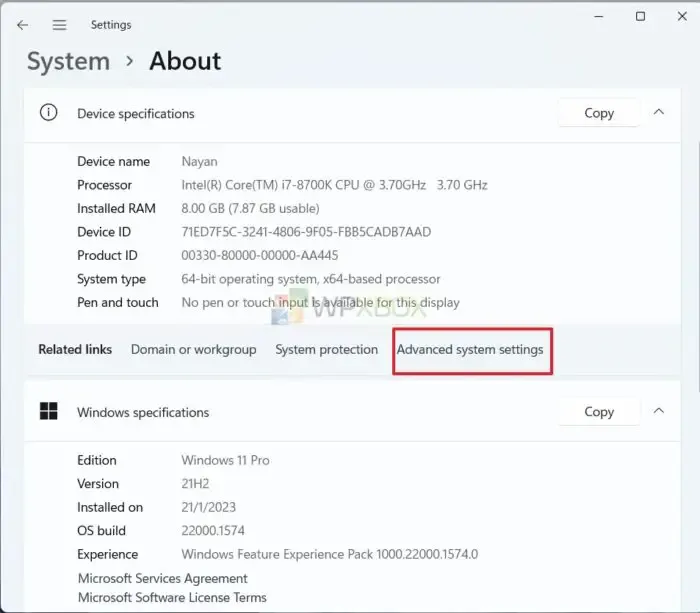The image size is (700, 613).
Task: Click the vertical scrollbar
Action: (698, 268)
